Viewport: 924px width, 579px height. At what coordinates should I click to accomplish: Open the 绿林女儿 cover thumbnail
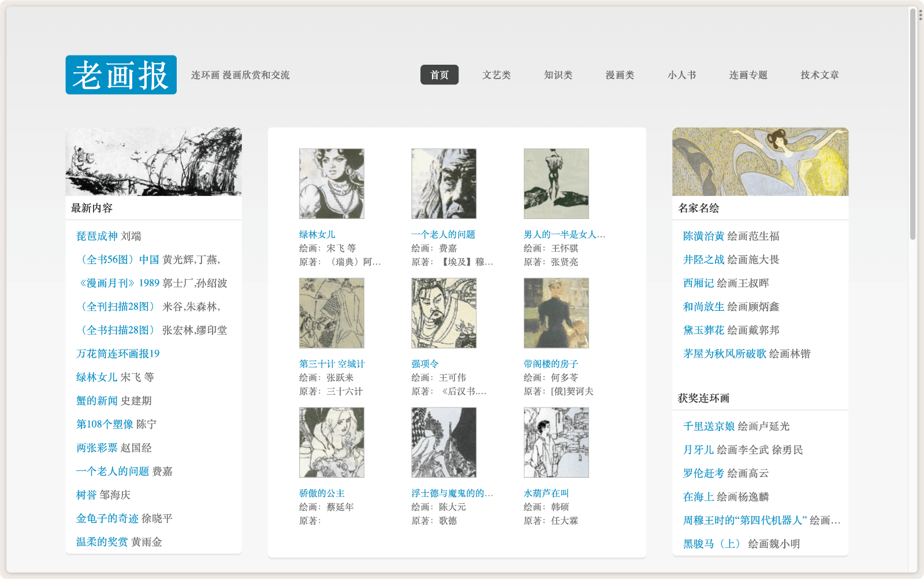pos(331,184)
